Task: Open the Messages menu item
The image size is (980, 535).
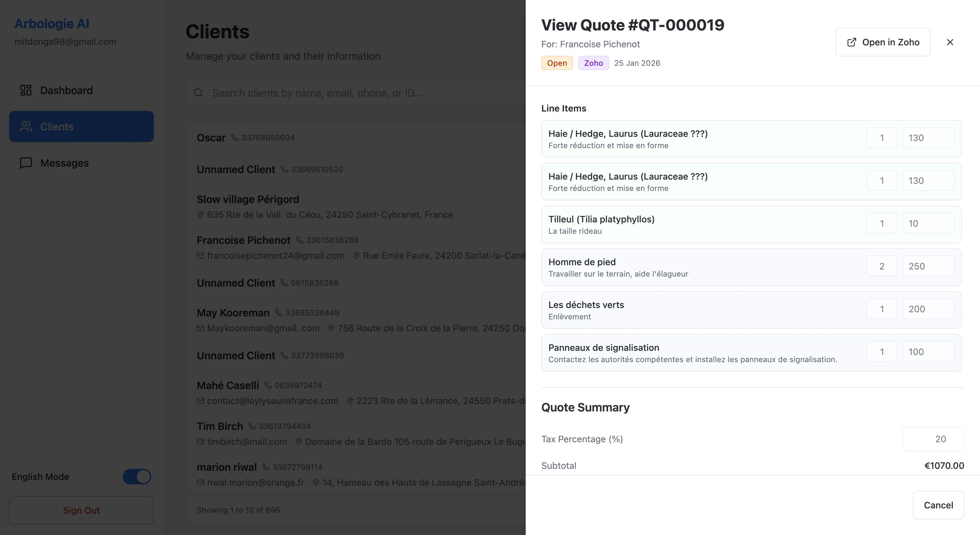Action: [64, 163]
